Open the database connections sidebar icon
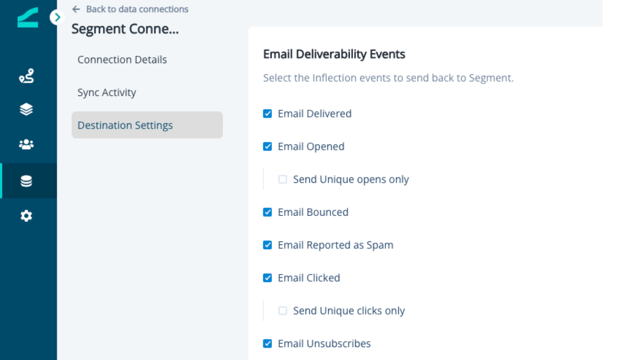 click(26, 181)
